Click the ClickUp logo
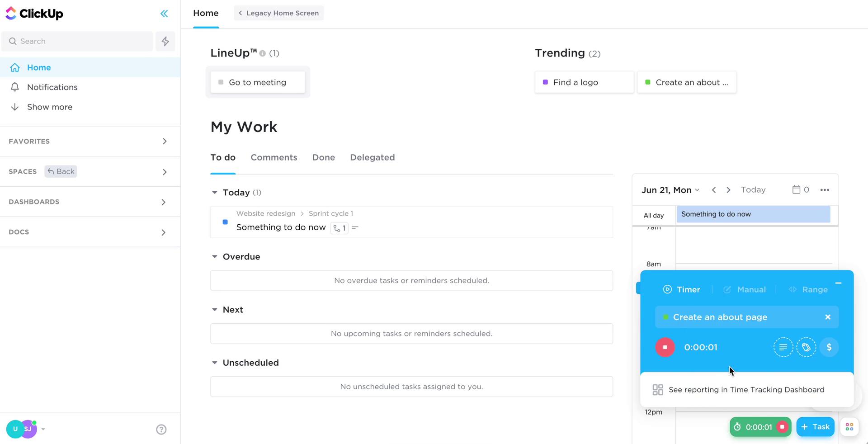 pyautogui.click(x=34, y=14)
